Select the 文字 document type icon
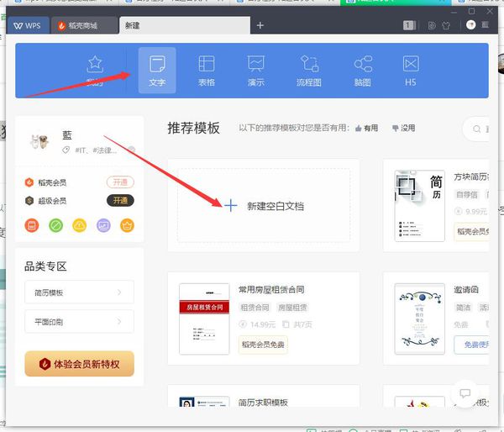This screenshot has width=504, height=432. [x=157, y=70]
